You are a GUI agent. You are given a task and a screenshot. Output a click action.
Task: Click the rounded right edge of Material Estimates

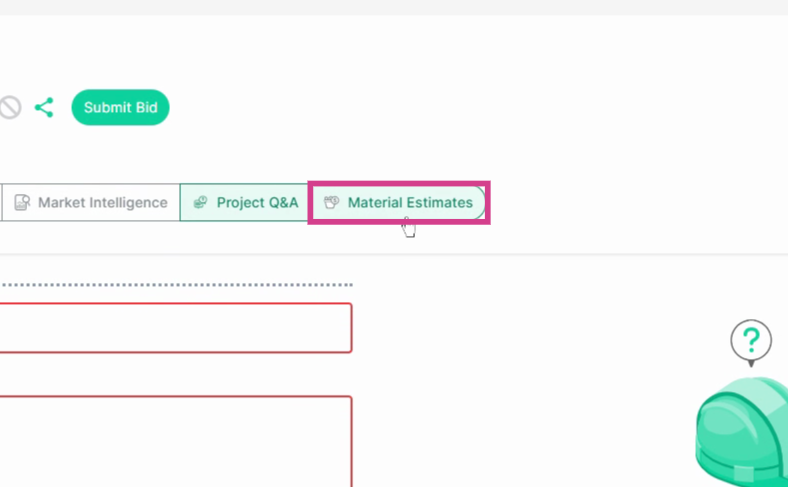pos(480,203)
